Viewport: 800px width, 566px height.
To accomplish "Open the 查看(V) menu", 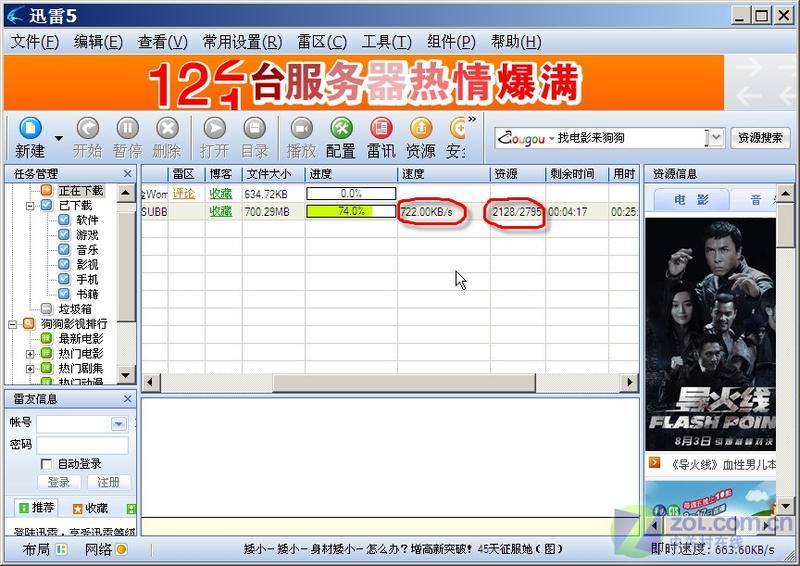I will click(x=163, y=42).
